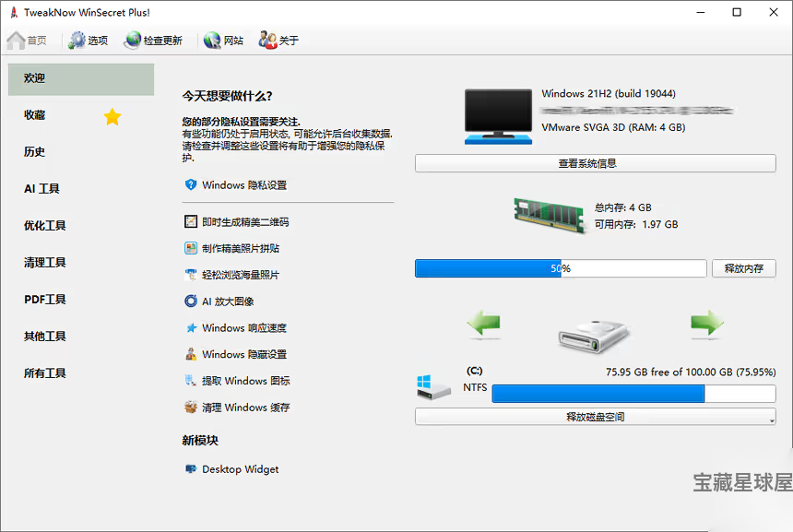Click the 总内存: 4 GB text
Viewport: 793px width, 532px height.
(622, 207)
